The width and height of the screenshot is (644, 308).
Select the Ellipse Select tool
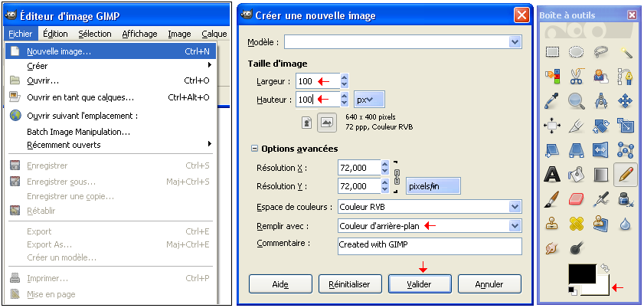(577, 52)
